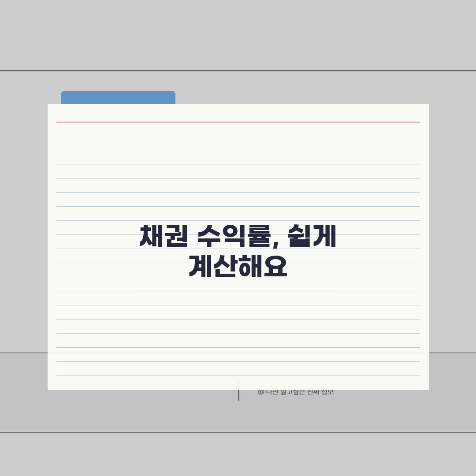
Task: Click the blue folder tab above the note card
Action: 118,97
